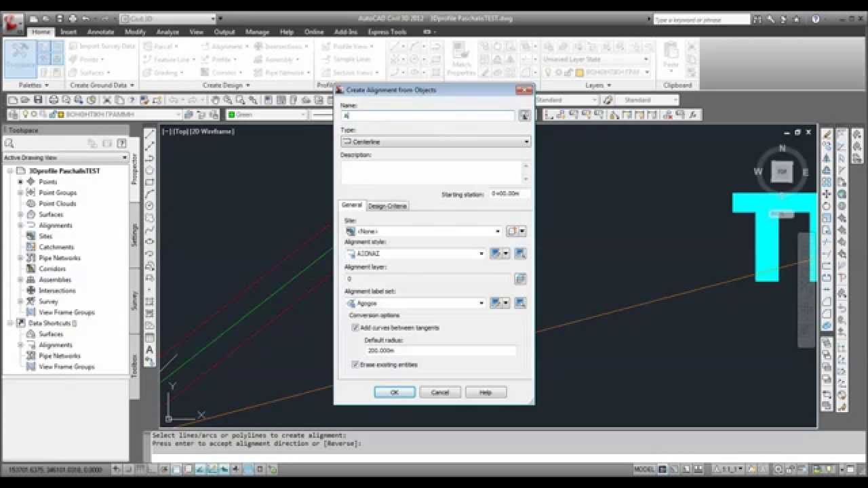Click the Starting station field

click(510, 194)
